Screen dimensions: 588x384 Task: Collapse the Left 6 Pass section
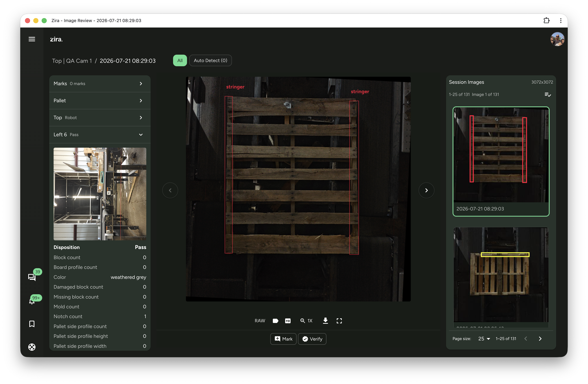[100, 135]
